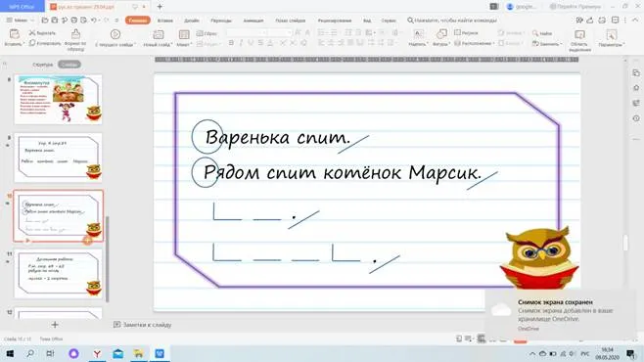Select slide 9 thumbnail
This screenshot has width=644, height=362.
click(58, 158)
